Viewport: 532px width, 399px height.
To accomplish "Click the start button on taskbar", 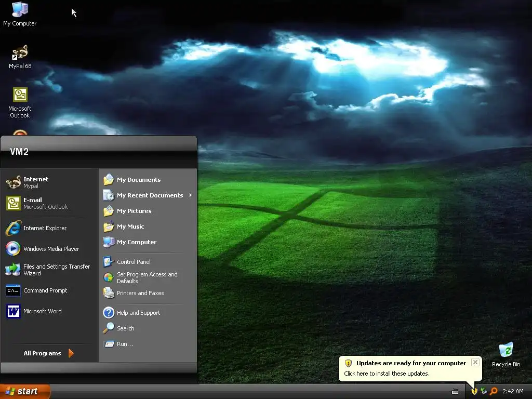I will click(x=25, y=391).
